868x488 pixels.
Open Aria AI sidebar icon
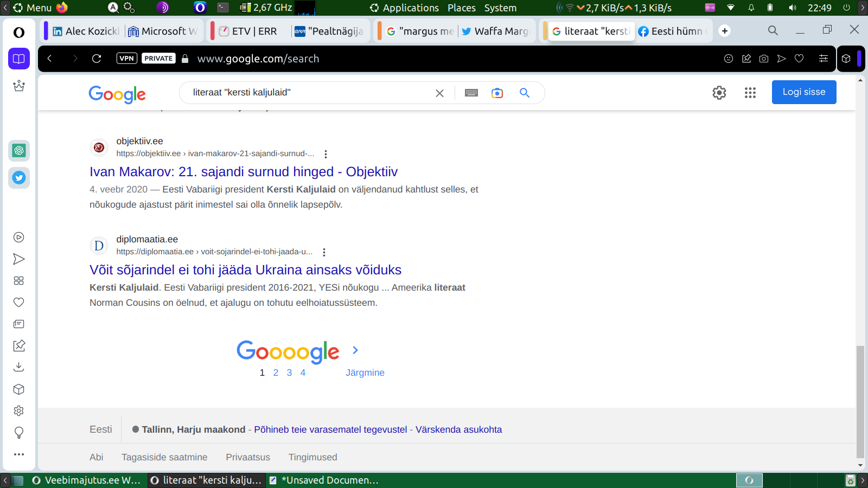pos(19,86)
